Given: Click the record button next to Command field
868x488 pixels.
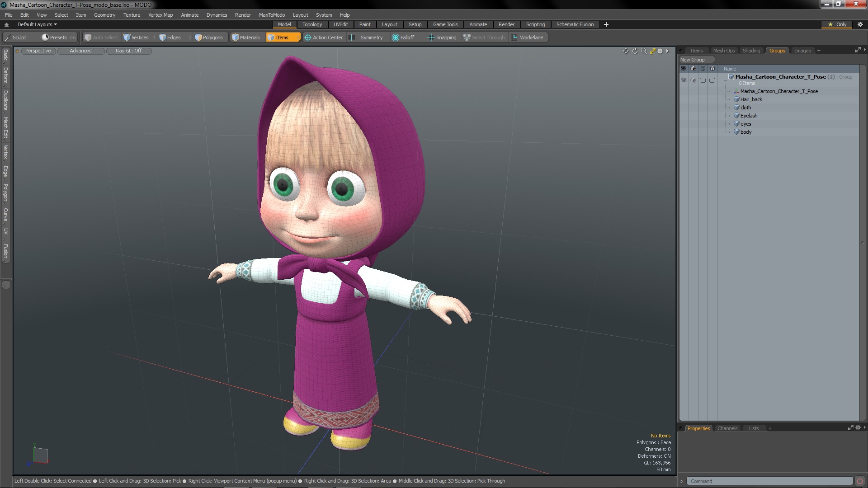Looking at the screenshot, I should point(860,481).
